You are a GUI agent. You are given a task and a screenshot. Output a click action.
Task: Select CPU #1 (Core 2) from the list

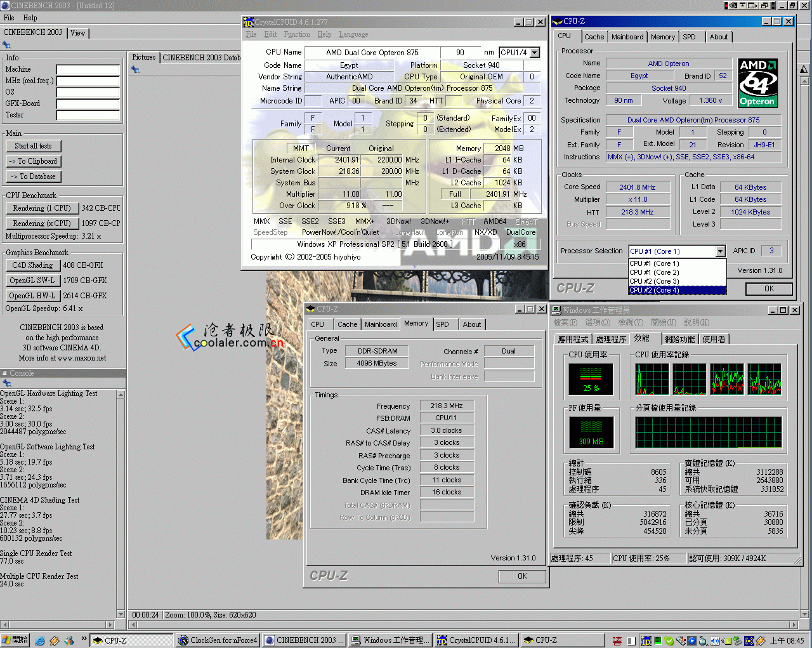coord(677,272)
